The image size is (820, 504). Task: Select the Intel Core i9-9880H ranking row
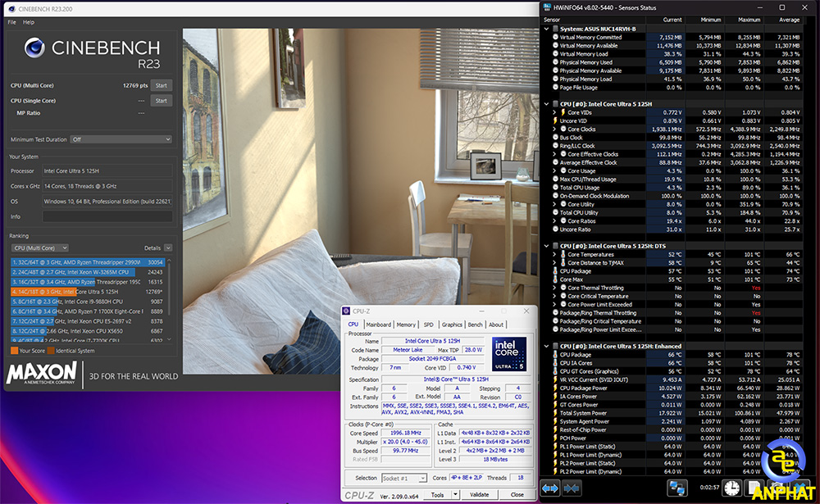click(88, 302)
